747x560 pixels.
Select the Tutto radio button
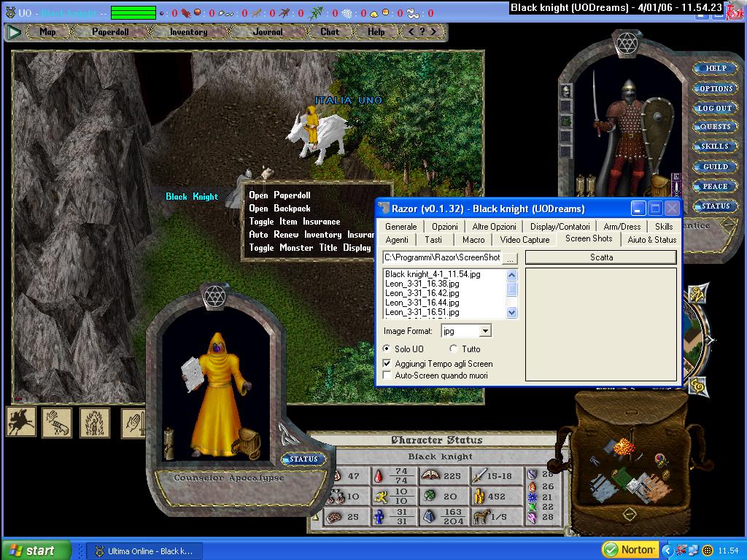pyautogui.click(x=453, y=349)
